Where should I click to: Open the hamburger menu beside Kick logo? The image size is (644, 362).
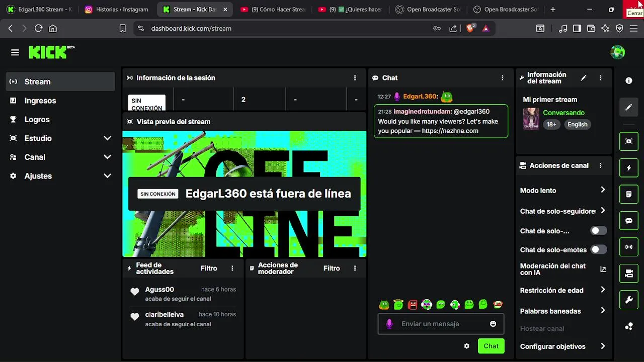[15, 52]
